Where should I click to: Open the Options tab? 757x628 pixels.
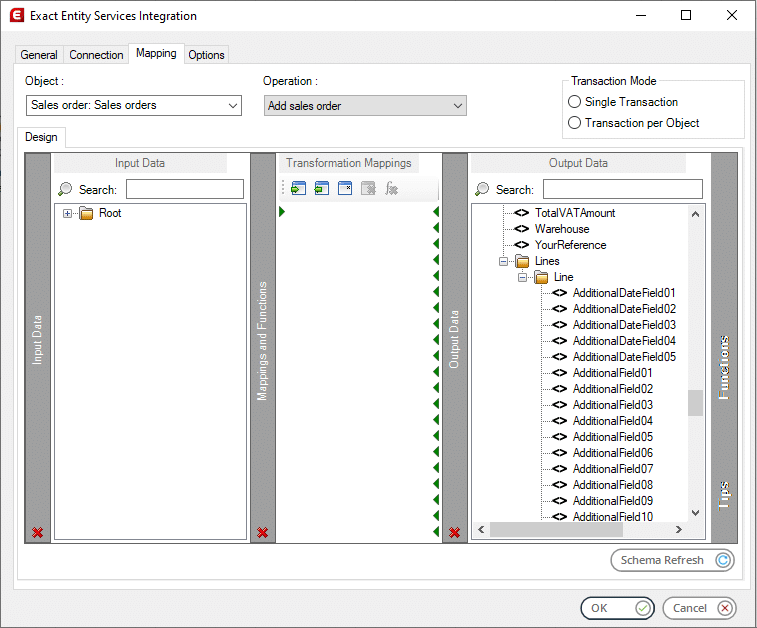[x=206, y=55]
